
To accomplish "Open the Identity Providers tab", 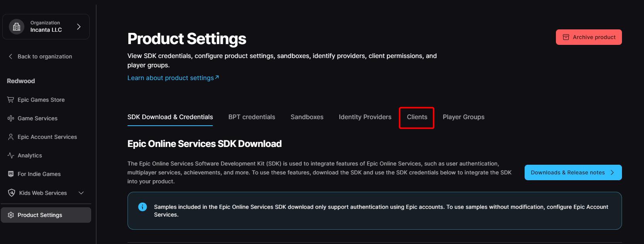I will [365, 117].
